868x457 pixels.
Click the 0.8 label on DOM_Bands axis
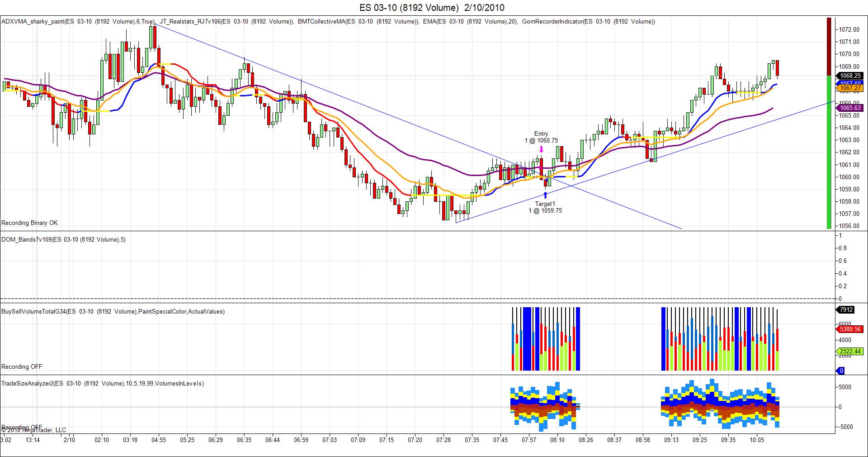pos(843,248)
